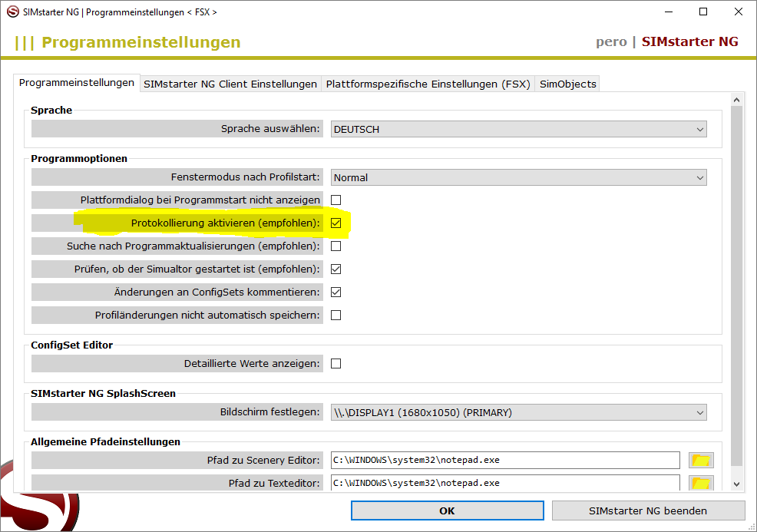The width and height of the screenshot is (757, 532).
Task: Check Profiländerungen nicht automatisch speichern
Action: [336, 316]
